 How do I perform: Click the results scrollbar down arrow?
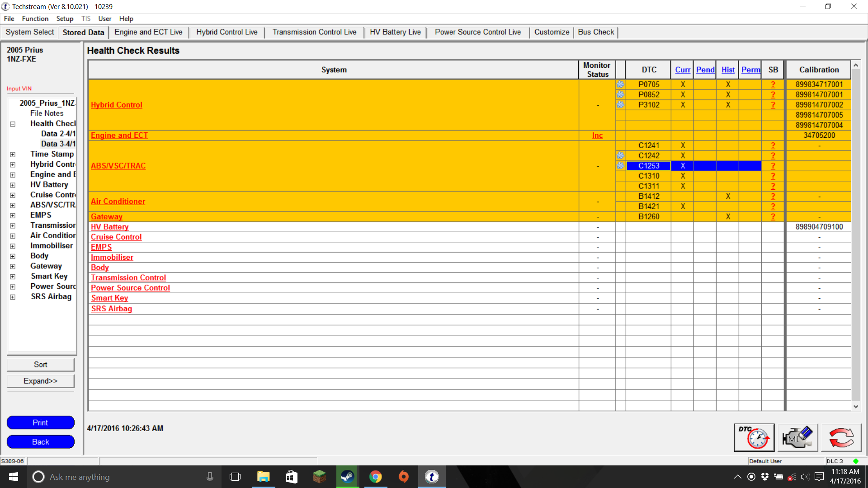click(855, 407)
